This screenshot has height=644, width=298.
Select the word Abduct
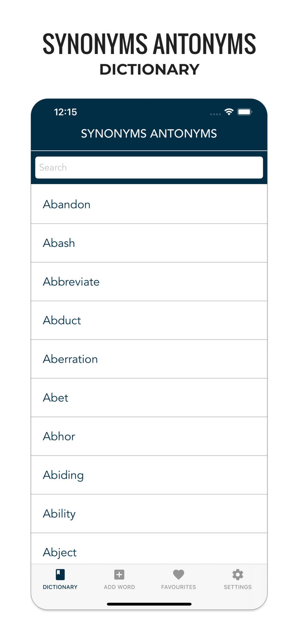pyautogui.click(x=149, y=320)
